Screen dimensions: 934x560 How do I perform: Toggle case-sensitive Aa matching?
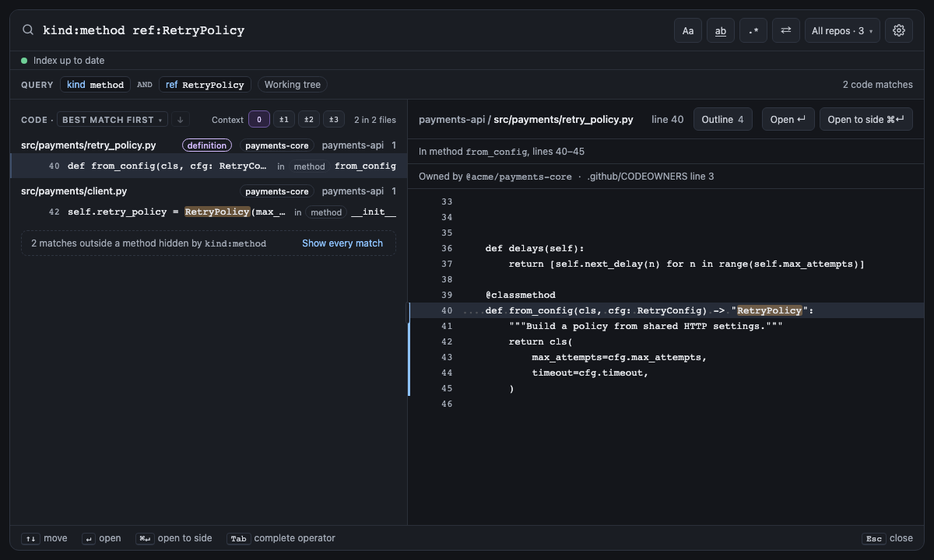coord(688,30)
